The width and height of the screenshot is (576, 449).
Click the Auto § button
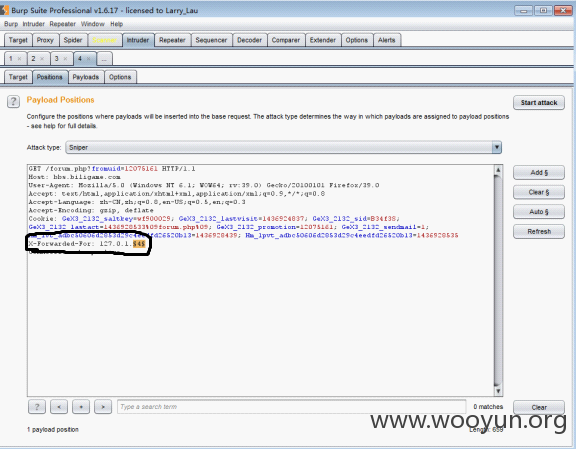coord(539,212)
